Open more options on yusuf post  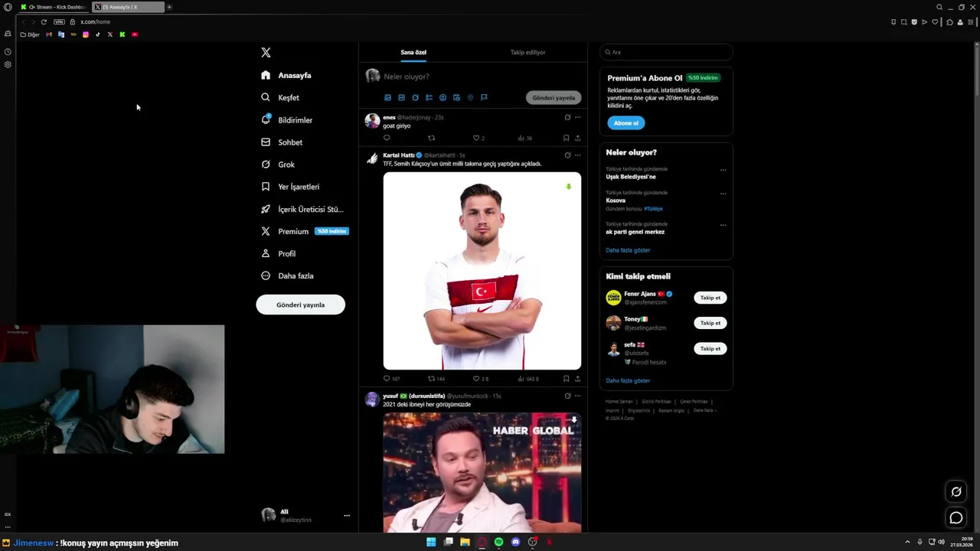[x=577, y=396]
